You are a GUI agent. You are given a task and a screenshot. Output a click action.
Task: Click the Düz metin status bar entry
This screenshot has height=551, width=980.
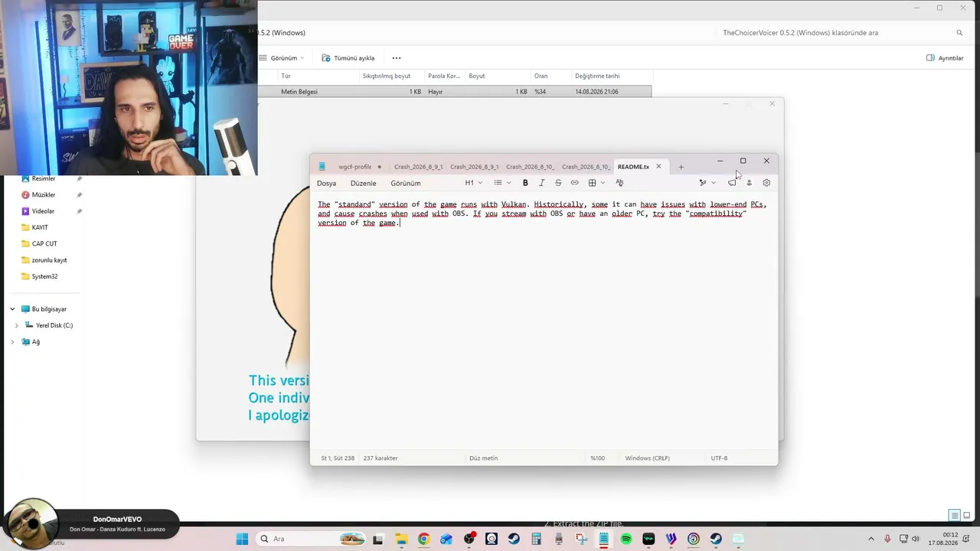click(483, 458)
